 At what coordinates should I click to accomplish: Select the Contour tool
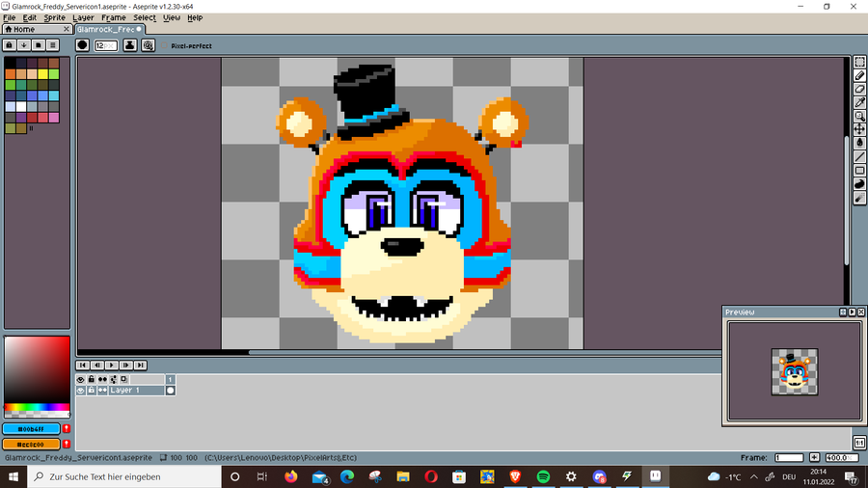pos(859,183)
